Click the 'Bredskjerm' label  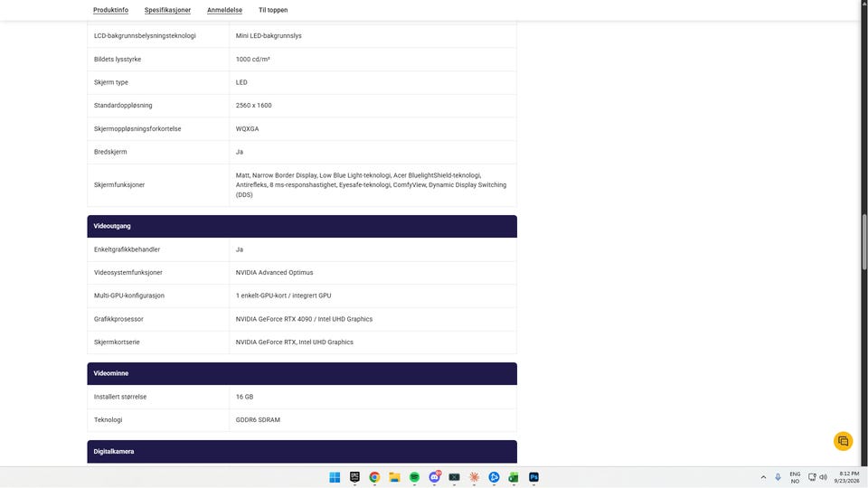point(110,152)
